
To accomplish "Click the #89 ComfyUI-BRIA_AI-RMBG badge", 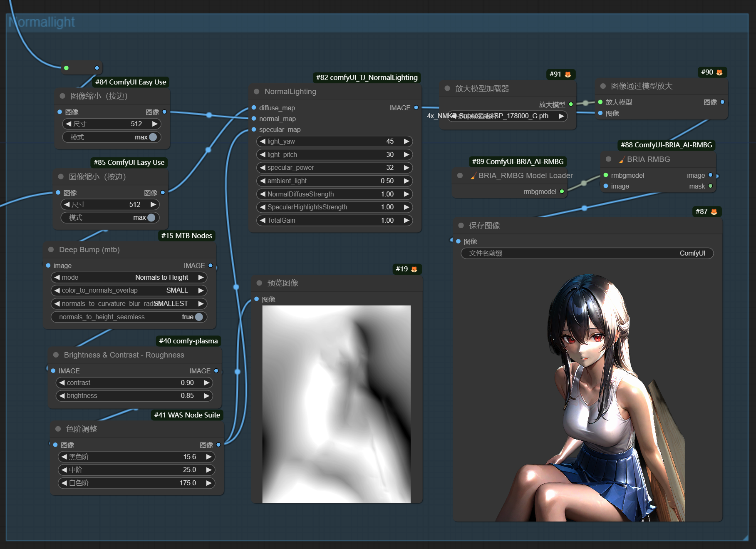I will point(518,161).
